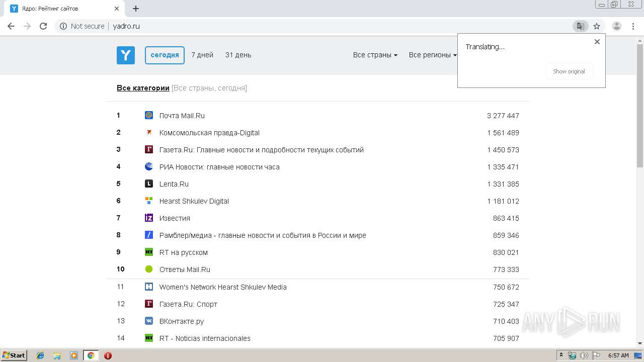Click the visitor count 1 561 489

(503, 133)
